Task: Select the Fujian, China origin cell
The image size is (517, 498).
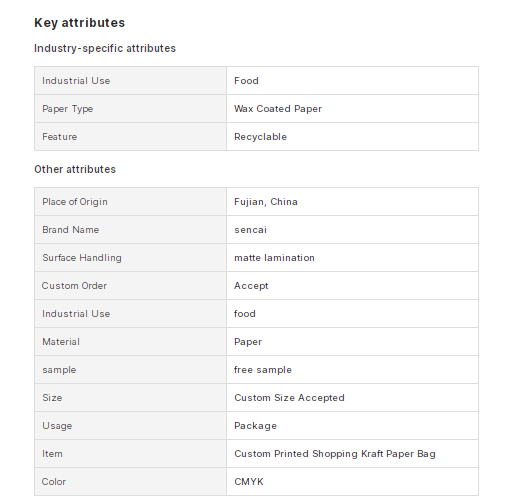Action: [352, 202]
